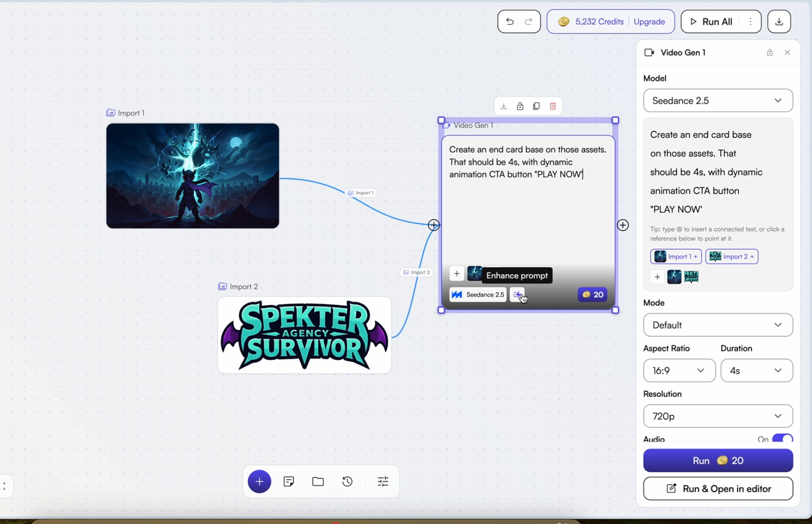Open the Mode dropdown set to Default
The width and height of the screenshot is (812, 524).
point(718,325)
